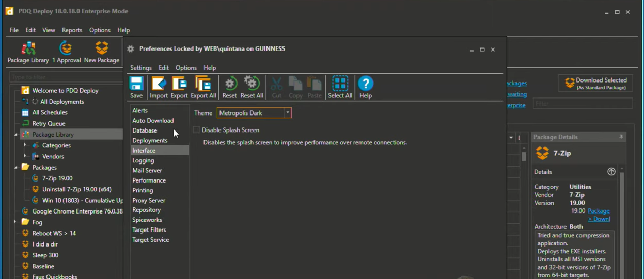Open the Settings menu in Preferences

click(x=141, y=68)
